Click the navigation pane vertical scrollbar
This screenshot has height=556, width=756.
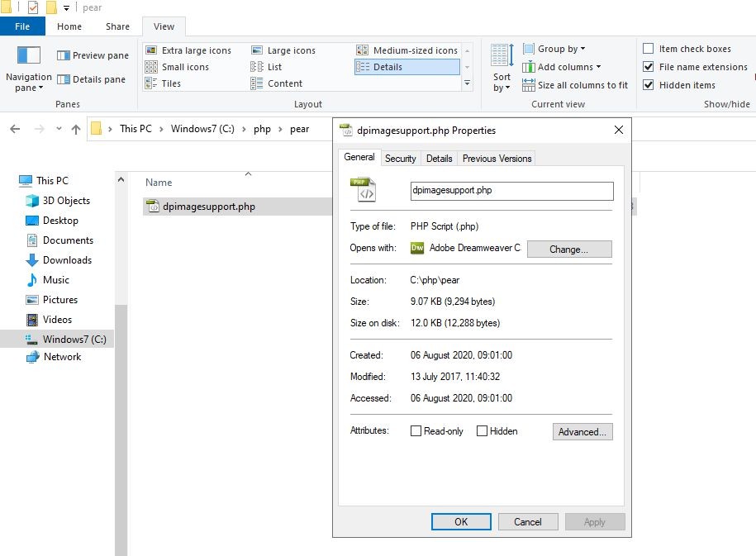[121, 372]
